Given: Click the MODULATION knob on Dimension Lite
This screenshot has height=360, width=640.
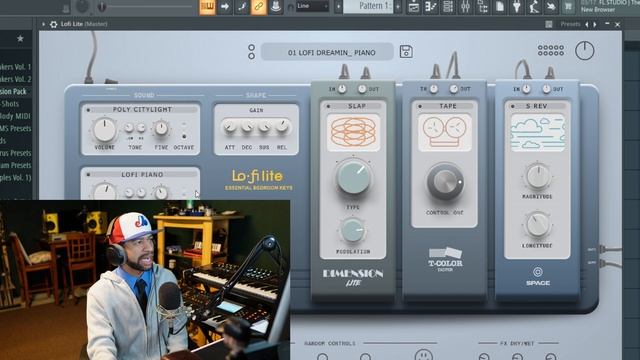Looking at the screenshot, I should pos(353,230).
